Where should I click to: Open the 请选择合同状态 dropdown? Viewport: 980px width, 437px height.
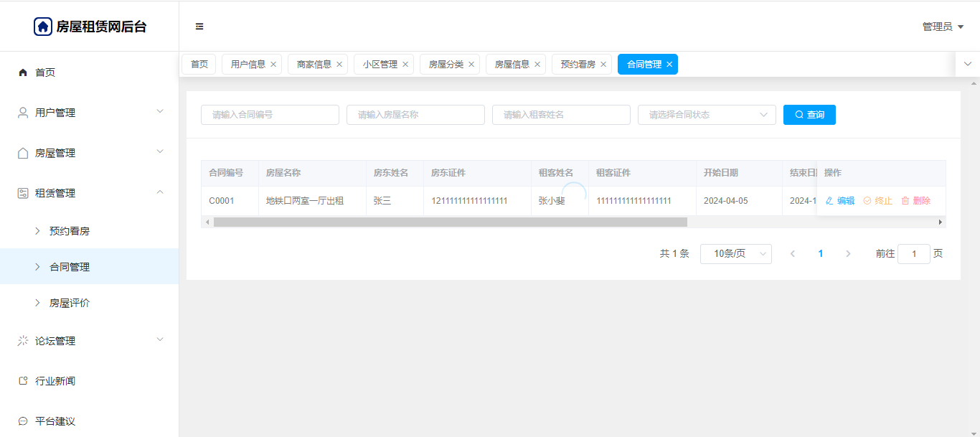pos(707,115)
